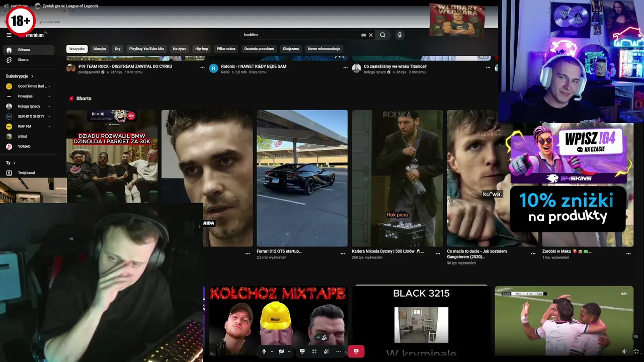Expand microphone options arrow in call bar
The image size is (644, 362).
point(272,351)
